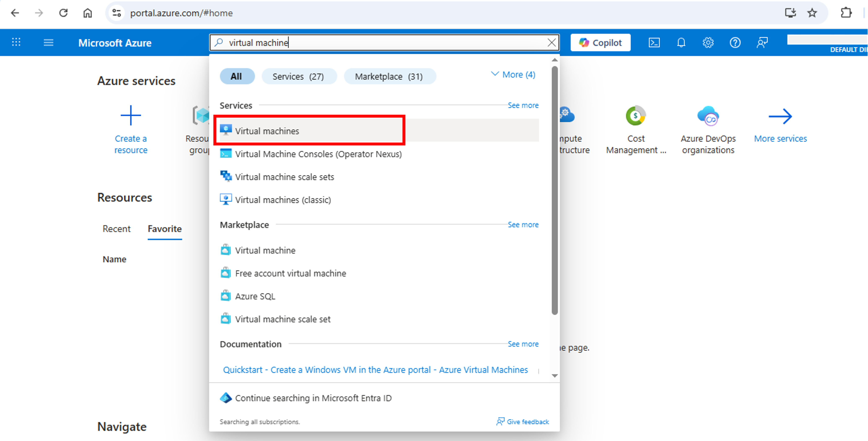Expand See more under Services
This screenshot has height=441, width=868.
pyautogui.click(x=523, y=105)
